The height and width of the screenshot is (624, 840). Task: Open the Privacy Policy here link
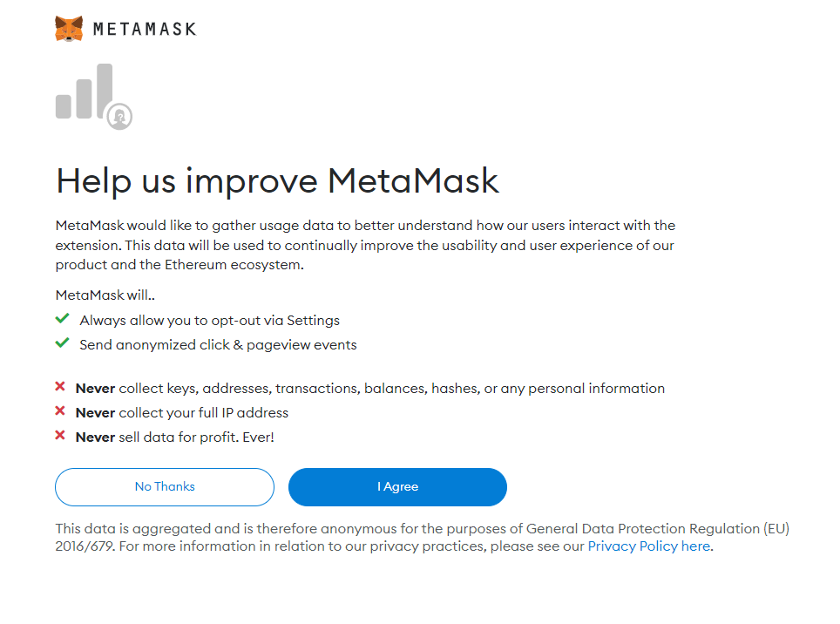[649, 546]
